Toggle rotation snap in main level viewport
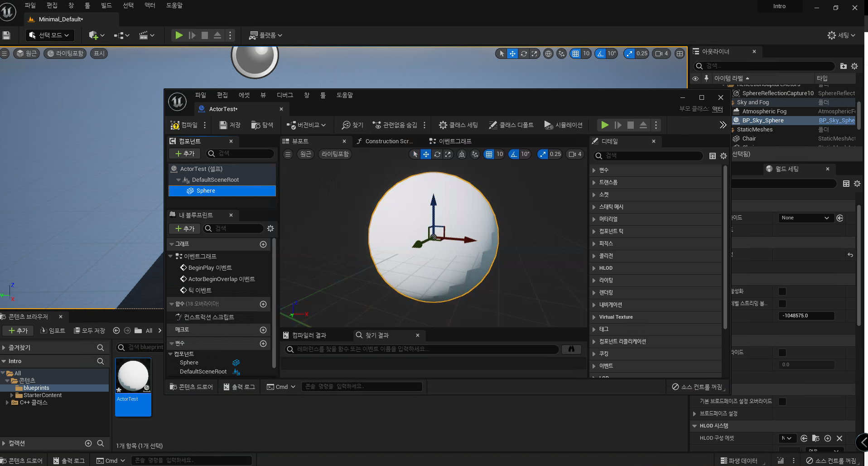This screenshot has width=868, height=466. 600,53
